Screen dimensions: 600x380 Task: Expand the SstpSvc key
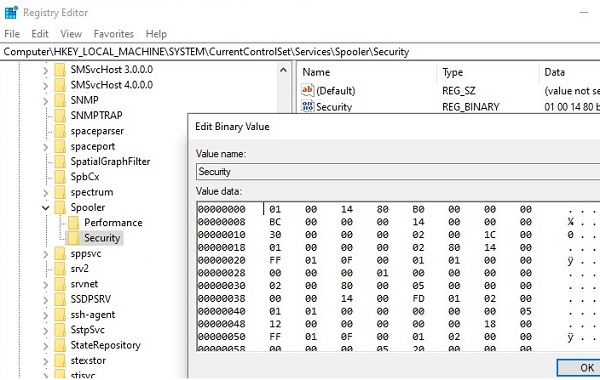46,331
